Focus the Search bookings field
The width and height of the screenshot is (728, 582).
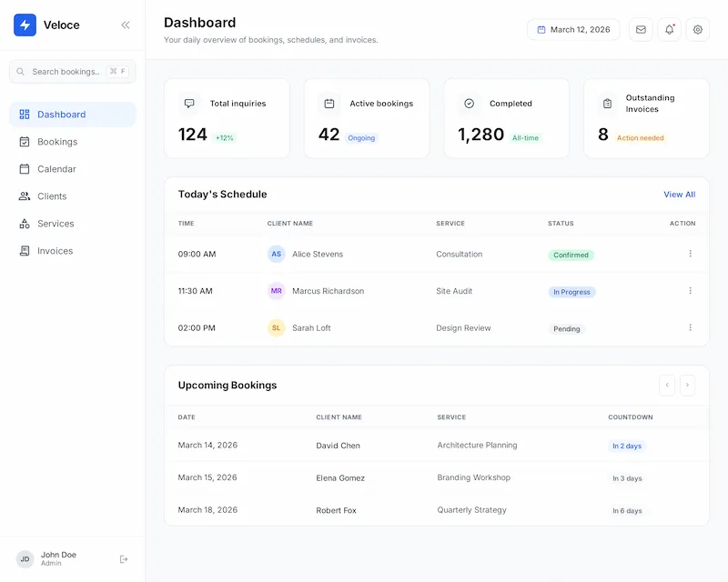pos(73,72)
